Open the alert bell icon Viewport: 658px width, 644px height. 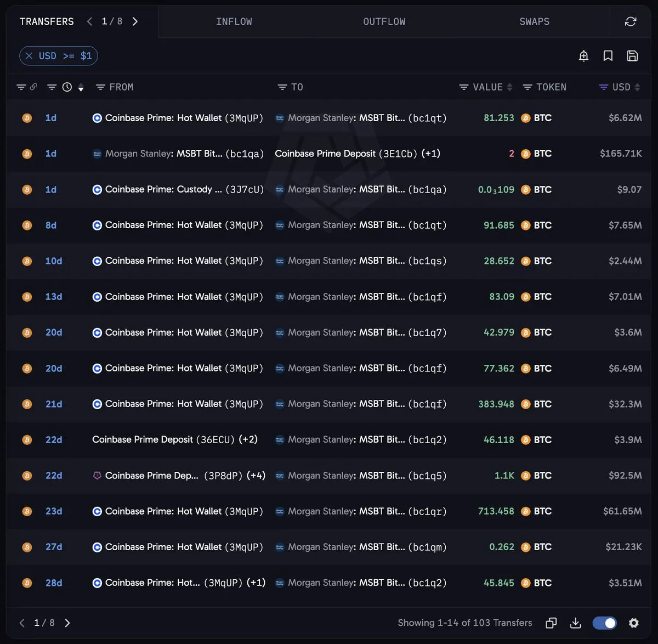(583, 56)
